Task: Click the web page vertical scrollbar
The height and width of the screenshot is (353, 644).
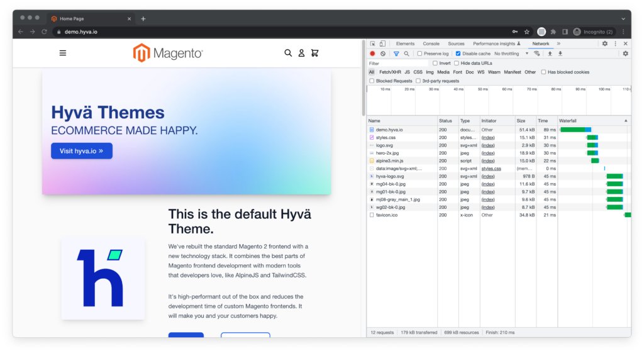Action: (364, 78)
